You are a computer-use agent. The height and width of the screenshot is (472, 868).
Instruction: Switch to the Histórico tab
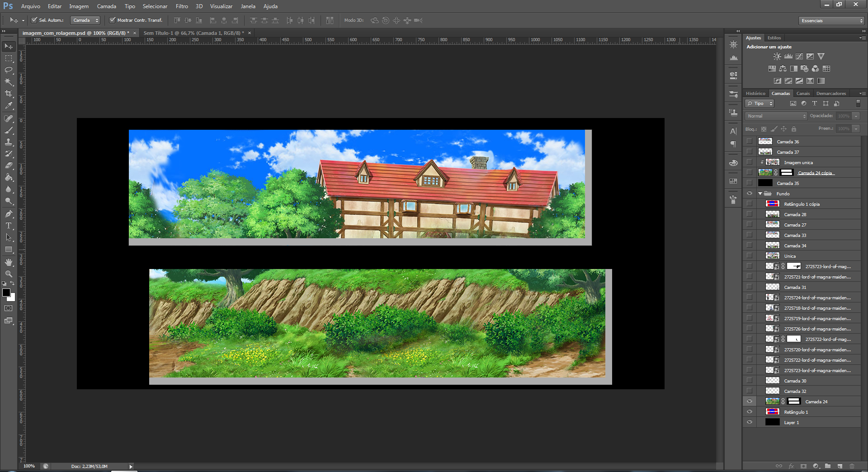click(755, 94)
